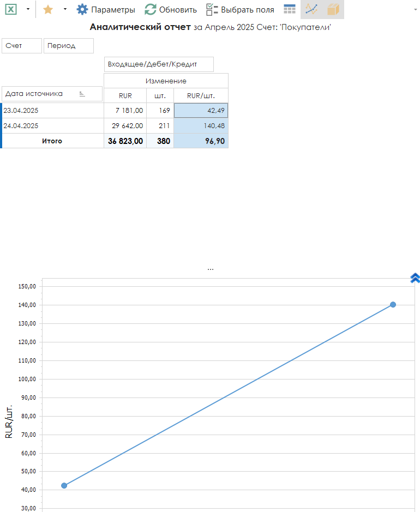Screen dimensions: 420x512
Task: Select the RUR/шт. column header
Action: pyautogui.click(x=201, y=95)
